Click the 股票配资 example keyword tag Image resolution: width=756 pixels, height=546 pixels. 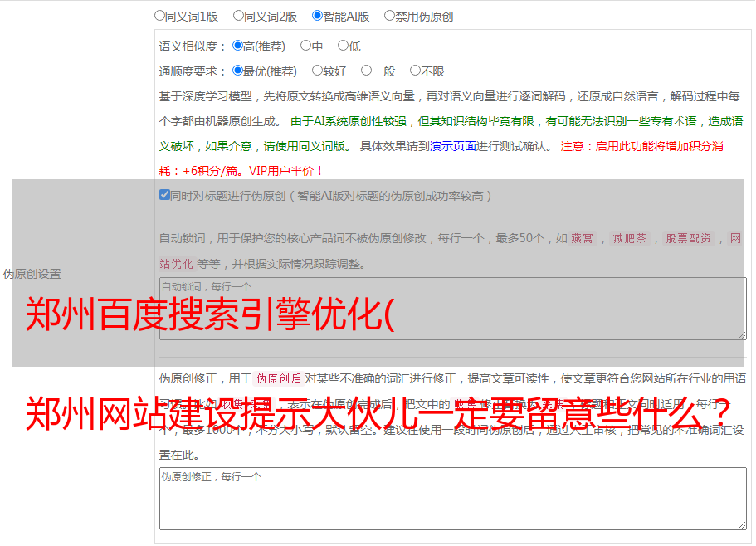(689, 238)
